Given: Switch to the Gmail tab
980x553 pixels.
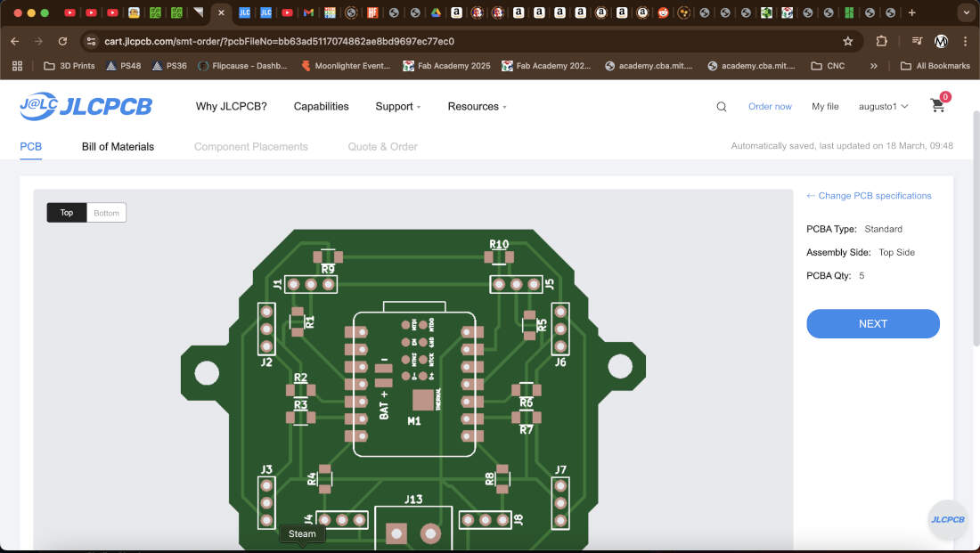Looking at the screenshot, I should (308, 12).
